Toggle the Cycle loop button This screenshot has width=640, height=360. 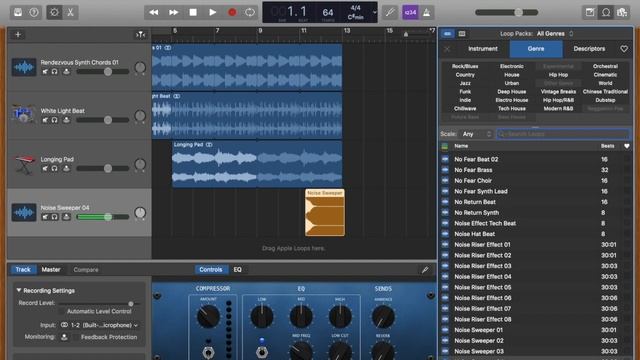point(250,12)
